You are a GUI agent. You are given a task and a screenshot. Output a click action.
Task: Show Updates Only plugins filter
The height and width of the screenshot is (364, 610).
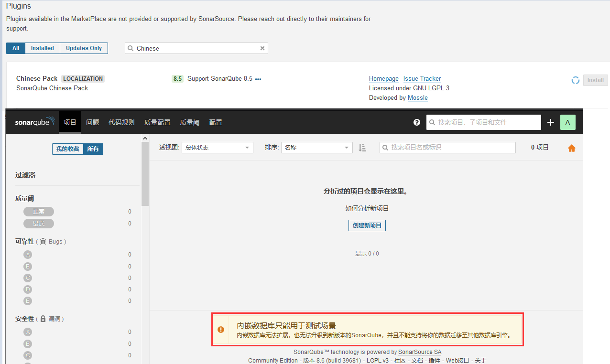pyautogui.click(x=84, y=48)
